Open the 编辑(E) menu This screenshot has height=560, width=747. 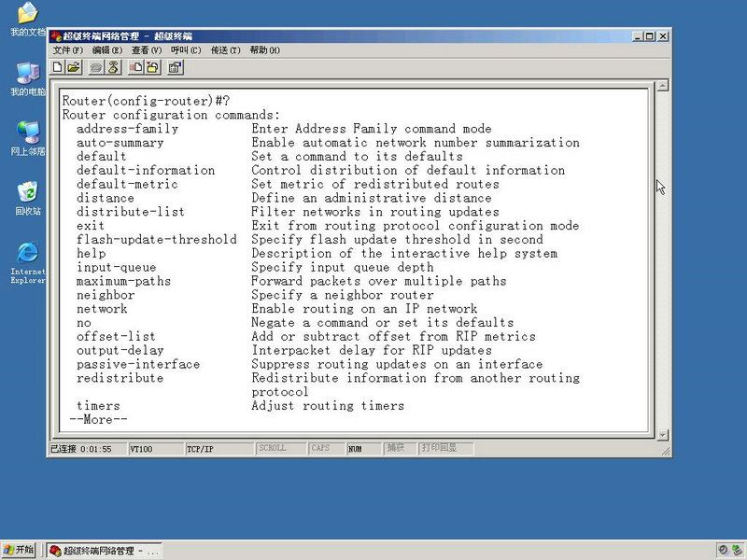click(x=107, y=50)
